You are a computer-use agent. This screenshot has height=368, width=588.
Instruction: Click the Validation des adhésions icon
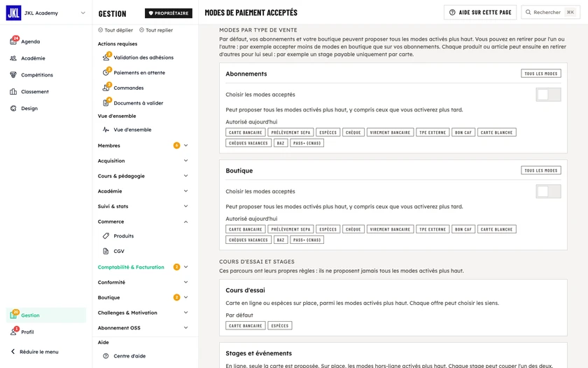coord(106,57)
